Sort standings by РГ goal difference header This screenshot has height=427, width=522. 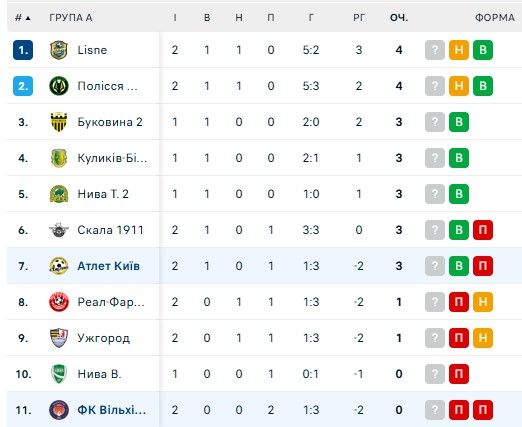pos(359,18)
